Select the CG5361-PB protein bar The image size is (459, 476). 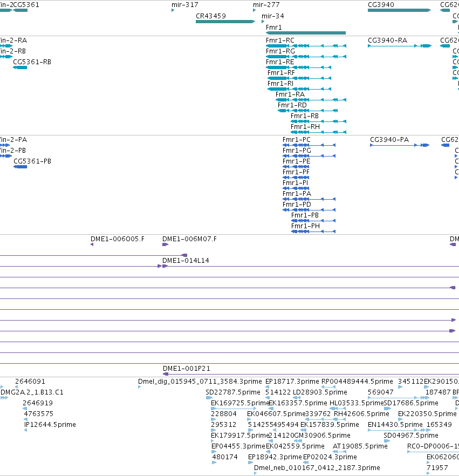20,167
